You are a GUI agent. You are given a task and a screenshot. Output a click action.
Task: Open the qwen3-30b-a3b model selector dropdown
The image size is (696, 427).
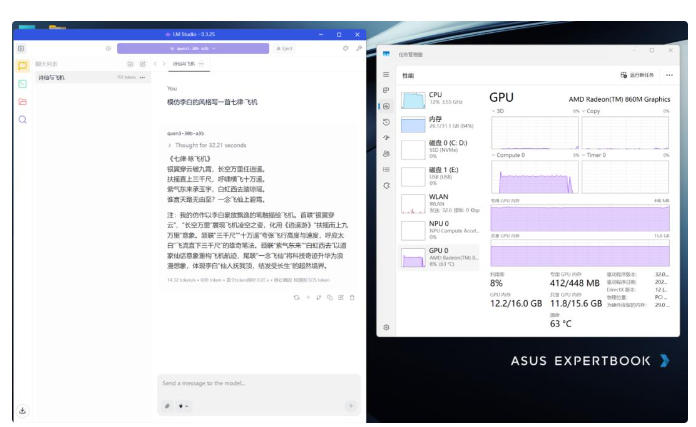[193, 48]
